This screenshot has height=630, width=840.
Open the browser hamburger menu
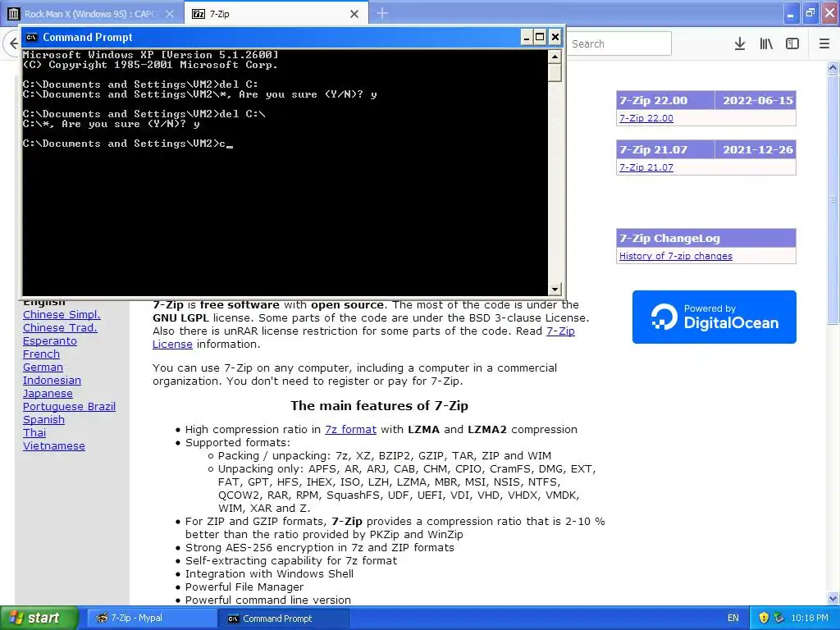(824, 44)
